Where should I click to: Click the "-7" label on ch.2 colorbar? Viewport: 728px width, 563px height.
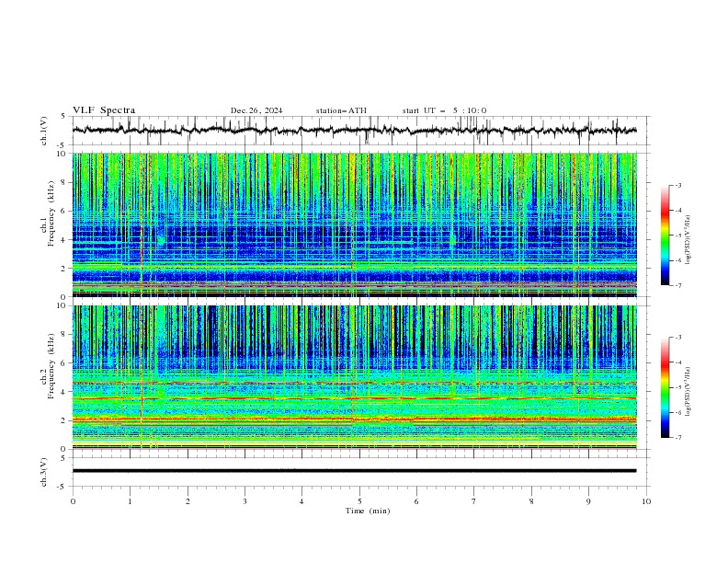678,438
